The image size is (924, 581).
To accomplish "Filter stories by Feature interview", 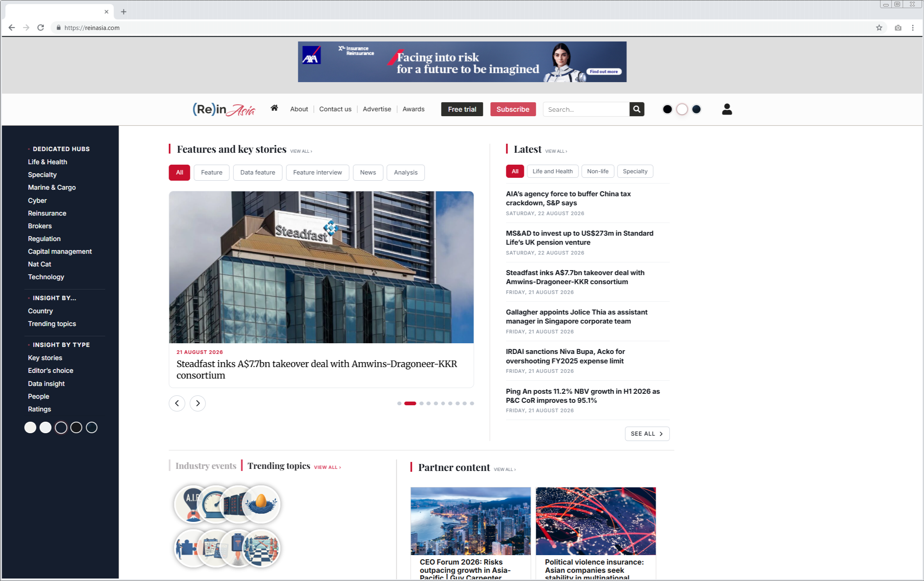I will click(x=318, y=172).
